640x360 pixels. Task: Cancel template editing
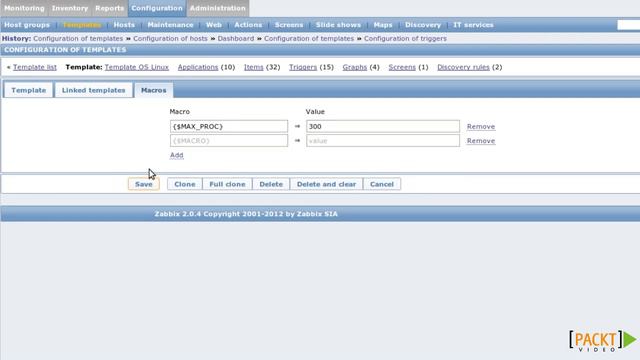(382, 184)
